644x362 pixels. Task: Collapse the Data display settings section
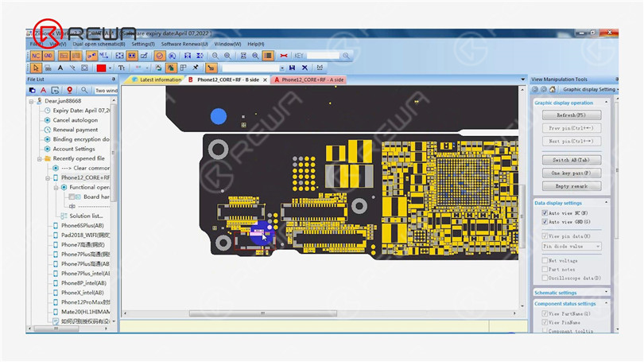[x=606, y=203]
